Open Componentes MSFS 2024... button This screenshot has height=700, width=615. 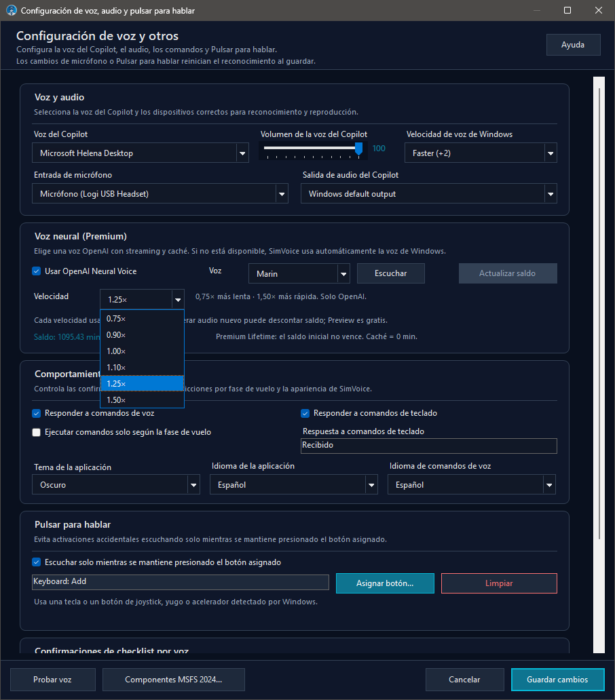point(174,680)
